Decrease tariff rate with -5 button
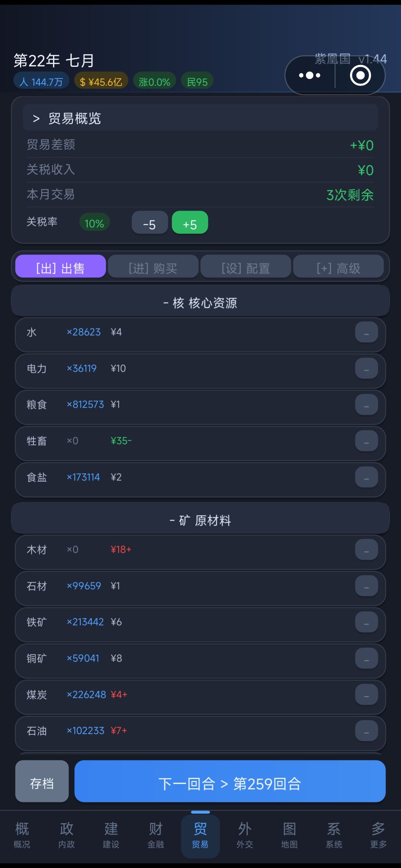Image resolution: width=401 pixels, height=868 pixels. (x=150, y=223)
